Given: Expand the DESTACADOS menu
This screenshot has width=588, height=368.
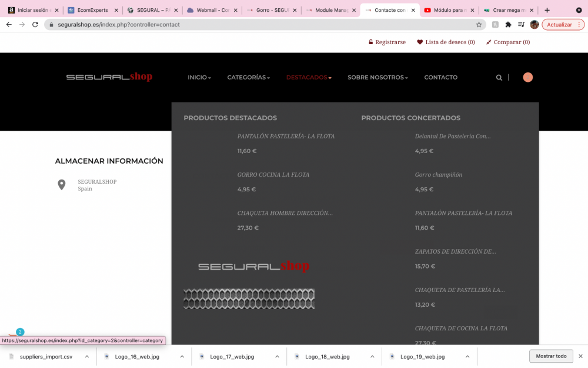Looking at the screenshot, I should coord(309,77).
